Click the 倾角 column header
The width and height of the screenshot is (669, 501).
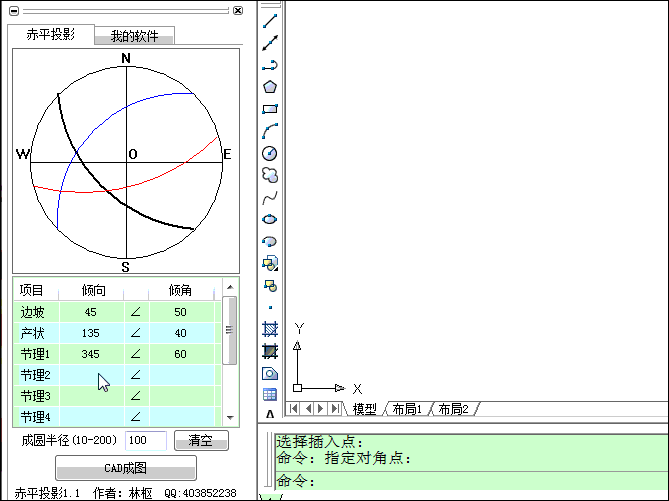click(x=180, y=290)
